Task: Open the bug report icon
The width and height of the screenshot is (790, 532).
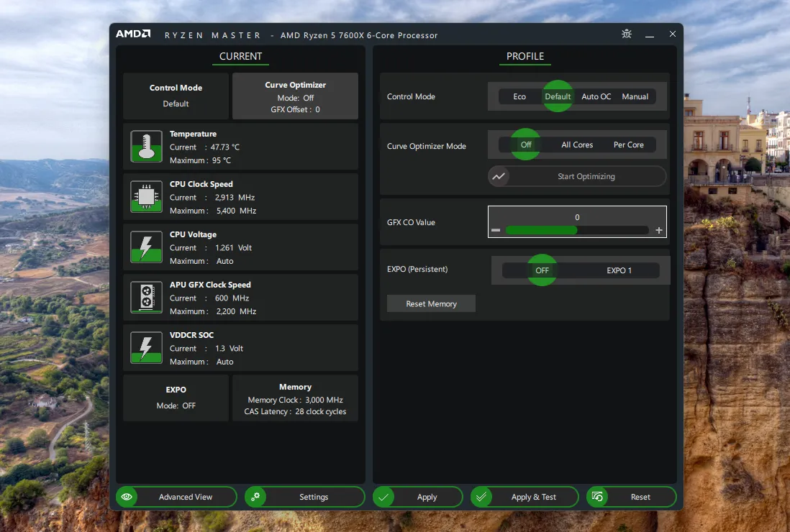Action: (626, 34)
